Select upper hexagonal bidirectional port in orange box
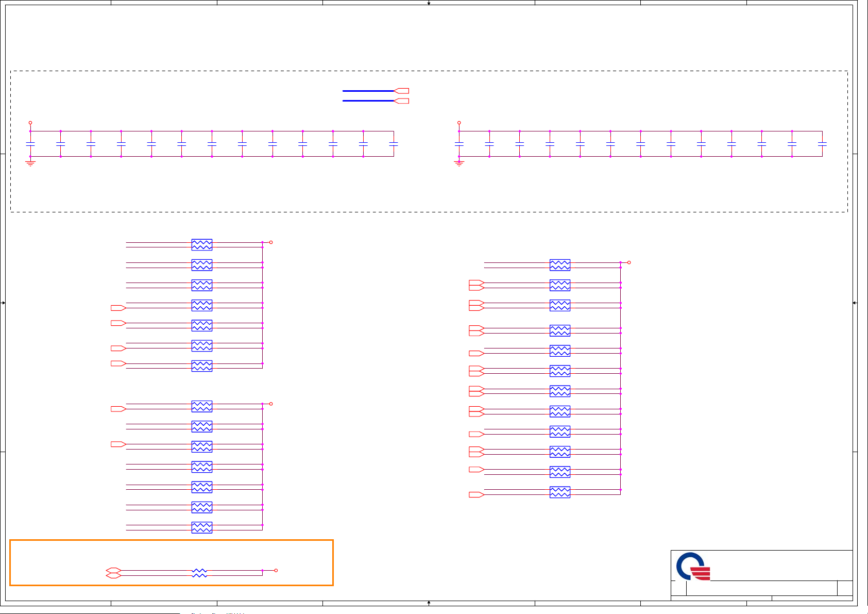Screen dimensions: 868x614 click(113, 570)
